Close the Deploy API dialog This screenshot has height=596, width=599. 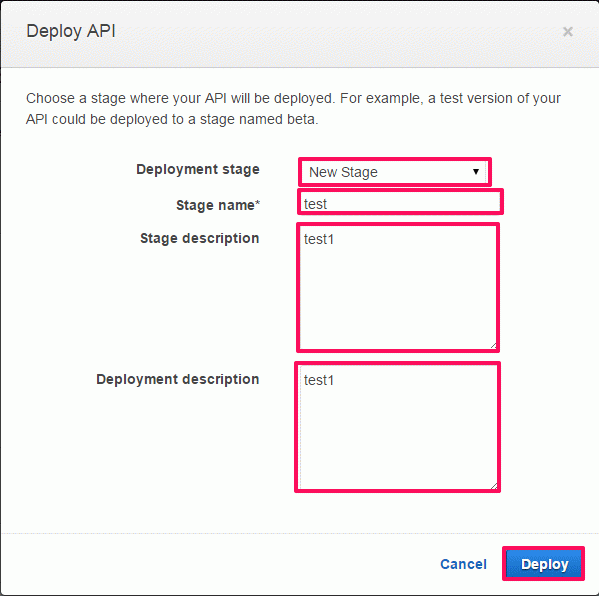[568, 31]
